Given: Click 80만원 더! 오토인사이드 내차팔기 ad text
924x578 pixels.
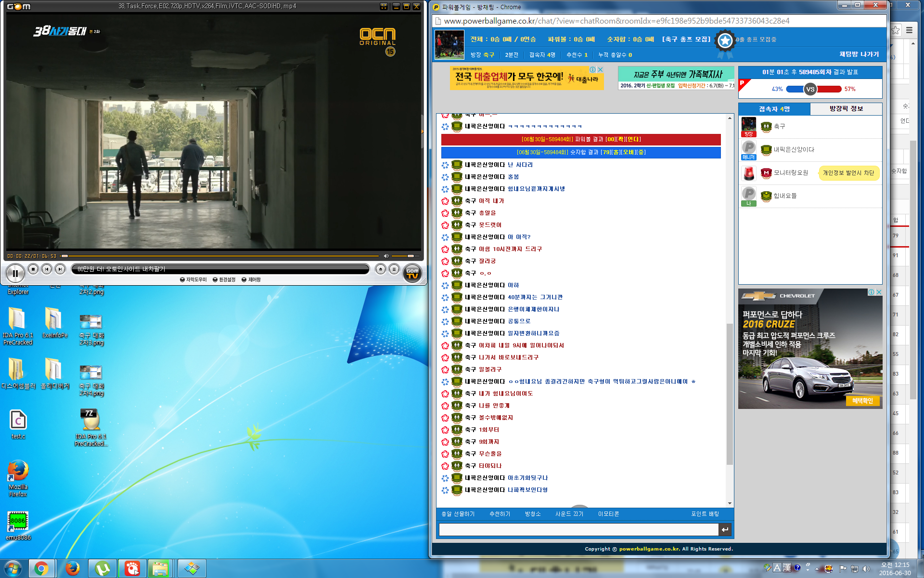Looking at the screenshot, I should click(x=121, y=269).
